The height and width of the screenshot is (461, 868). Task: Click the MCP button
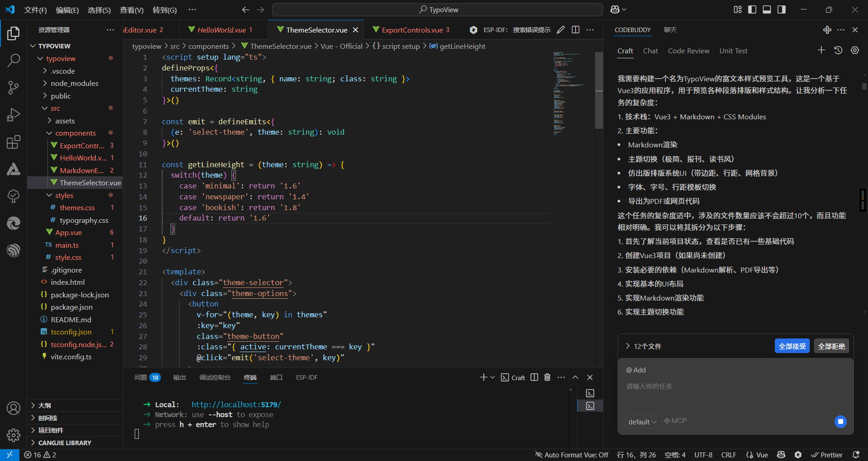click(x=675, y=421)
